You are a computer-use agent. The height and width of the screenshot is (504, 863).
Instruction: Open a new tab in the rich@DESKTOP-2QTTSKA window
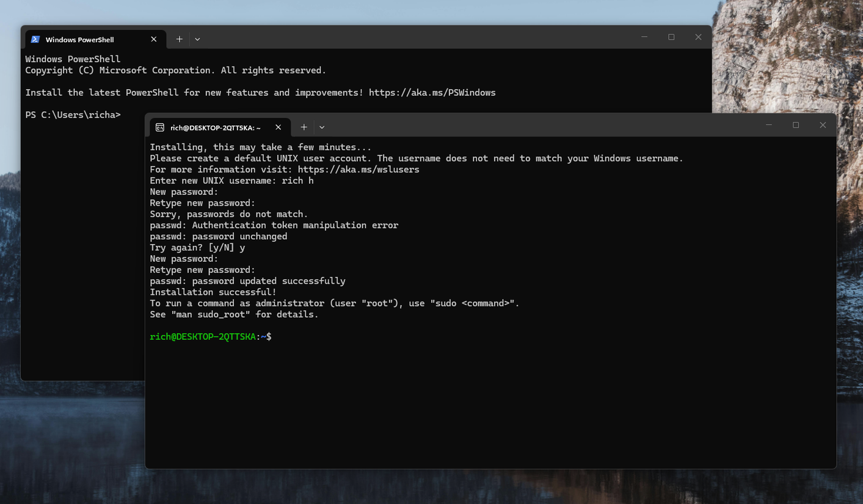304,127
